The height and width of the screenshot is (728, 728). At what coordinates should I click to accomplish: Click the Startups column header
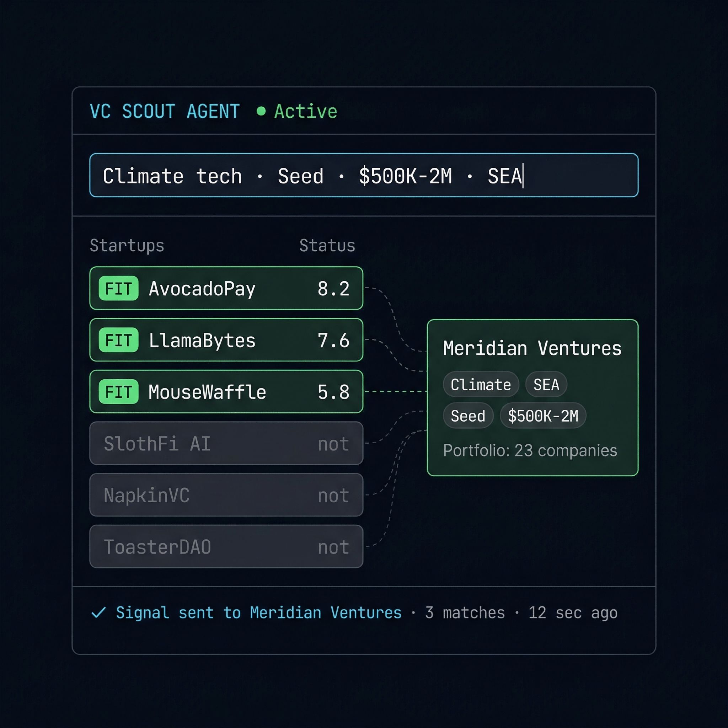click(127, 246)
